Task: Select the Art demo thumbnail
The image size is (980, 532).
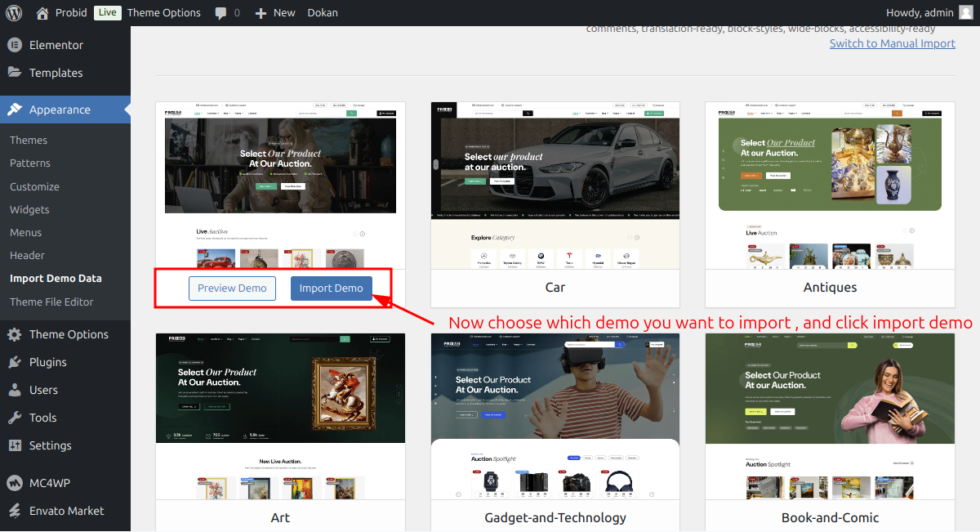Action: (x=280, y=417)
